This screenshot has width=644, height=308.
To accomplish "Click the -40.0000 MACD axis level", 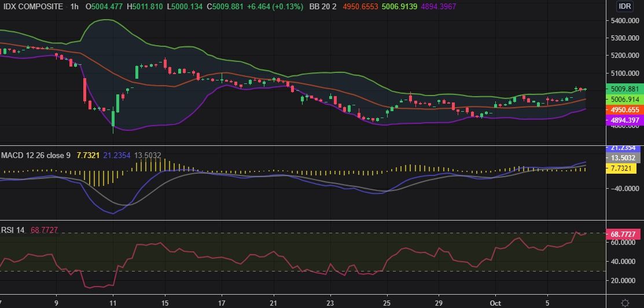I will coord(625,188).
